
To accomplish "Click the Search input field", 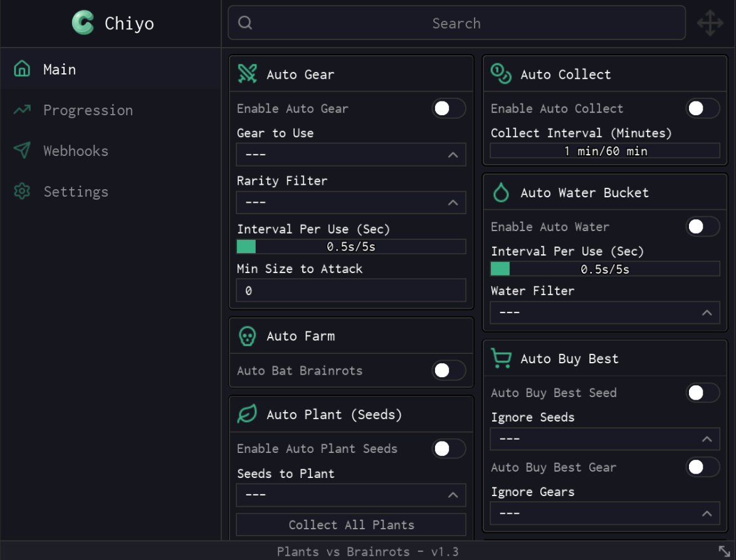I will [457, 23].
